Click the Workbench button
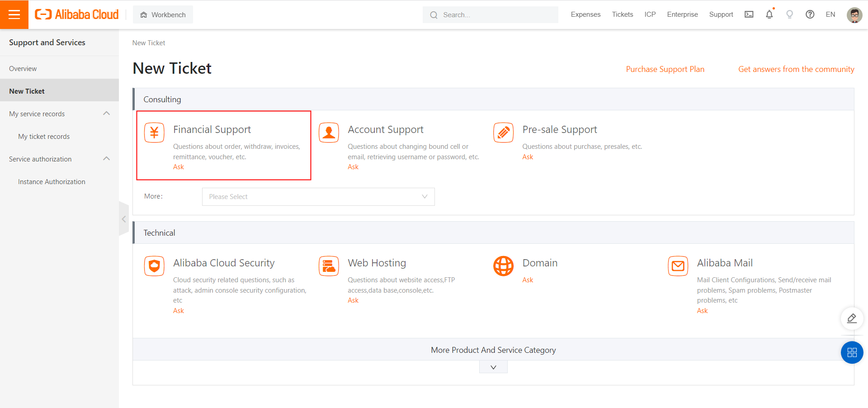The width and height of the screenshot is (868, 408). 163,14
